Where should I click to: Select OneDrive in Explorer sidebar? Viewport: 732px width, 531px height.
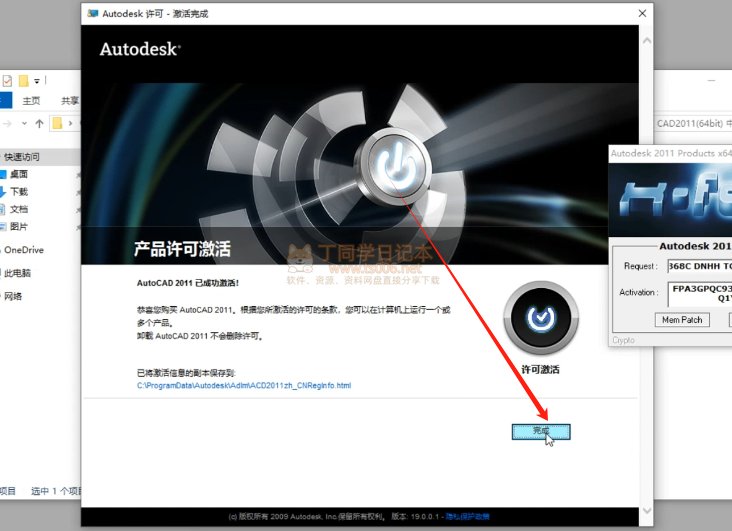pos(24,250)
